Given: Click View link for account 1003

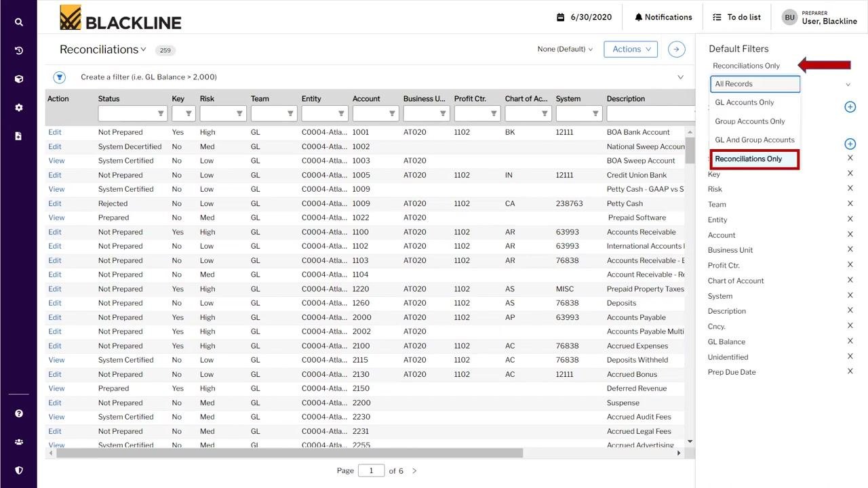Looking at the screenshot, I should click(56, 161).
